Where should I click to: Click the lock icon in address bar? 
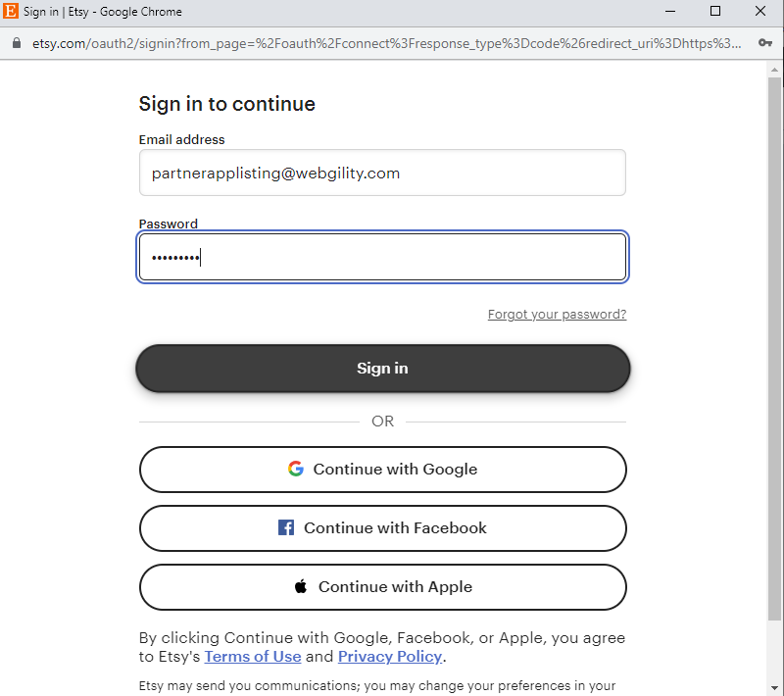(17, 43)
